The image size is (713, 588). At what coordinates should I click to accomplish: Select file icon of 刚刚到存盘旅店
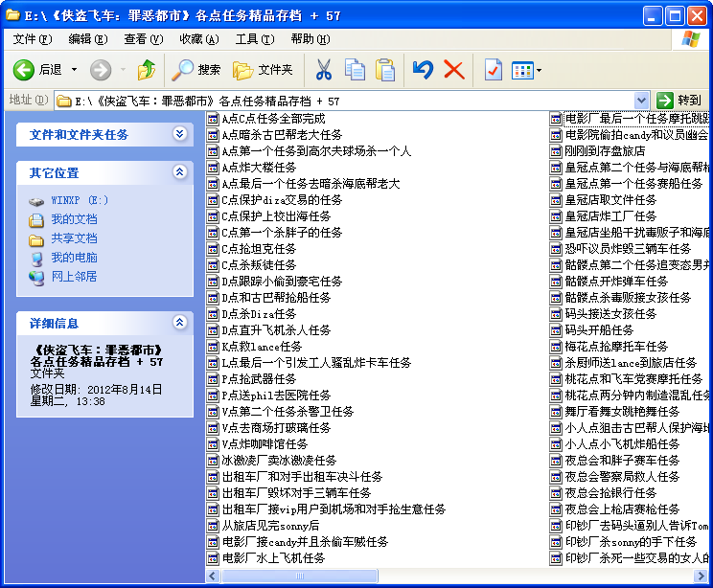tap(556, 151)
